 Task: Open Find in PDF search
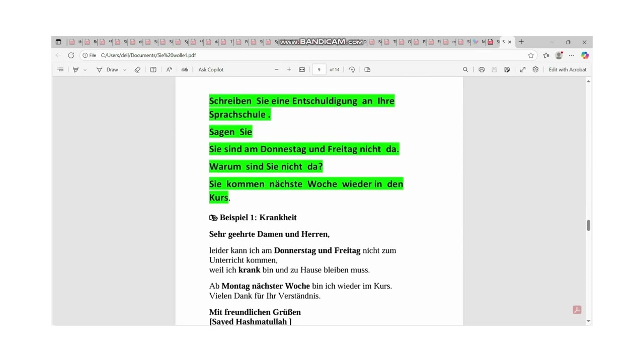click(465, 69)
